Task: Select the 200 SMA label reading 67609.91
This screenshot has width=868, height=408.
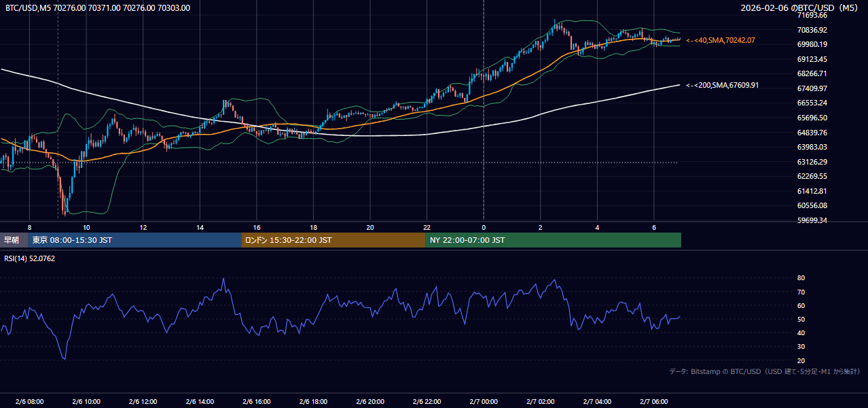Action: (x=722, y=86)
